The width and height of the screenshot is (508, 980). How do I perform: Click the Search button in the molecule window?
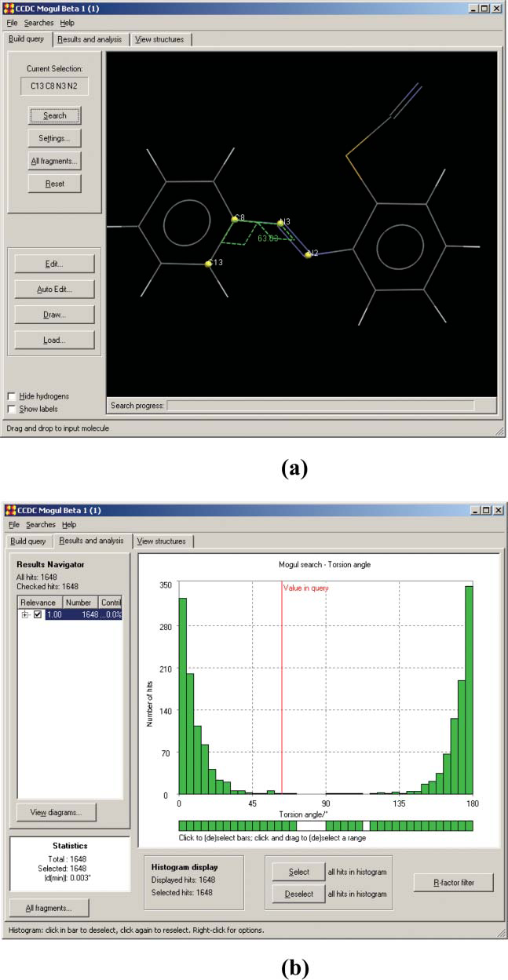click(x=55, y=115)
